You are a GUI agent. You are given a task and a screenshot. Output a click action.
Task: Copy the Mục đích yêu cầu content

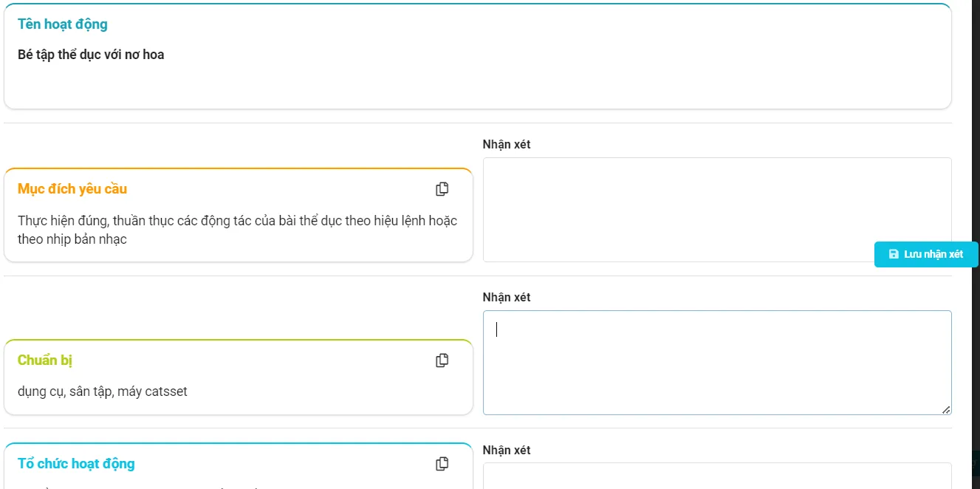click(442, 189)
